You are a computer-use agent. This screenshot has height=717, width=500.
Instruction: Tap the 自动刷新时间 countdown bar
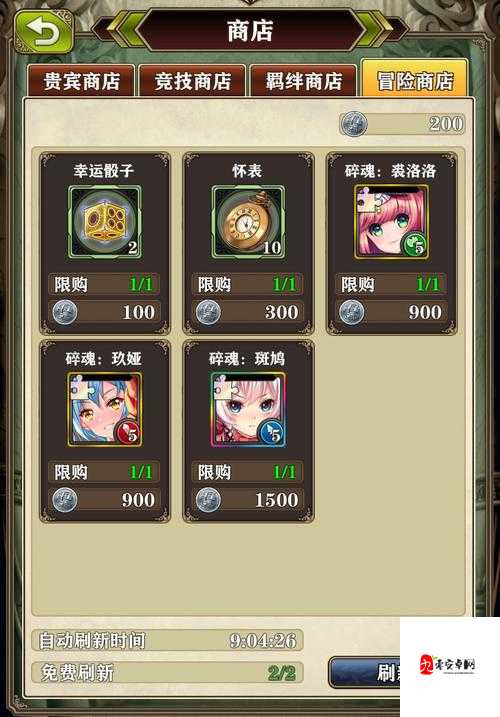(167, 640)
